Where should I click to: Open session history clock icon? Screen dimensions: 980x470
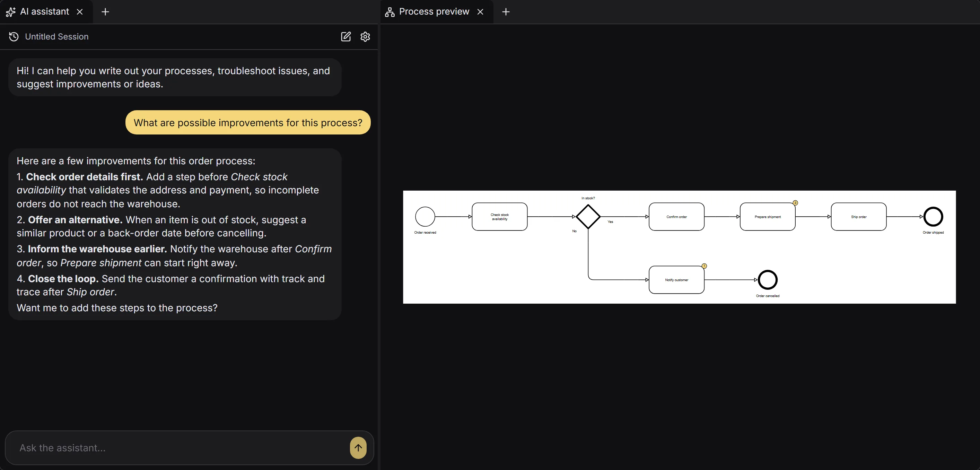coord(14,36)
